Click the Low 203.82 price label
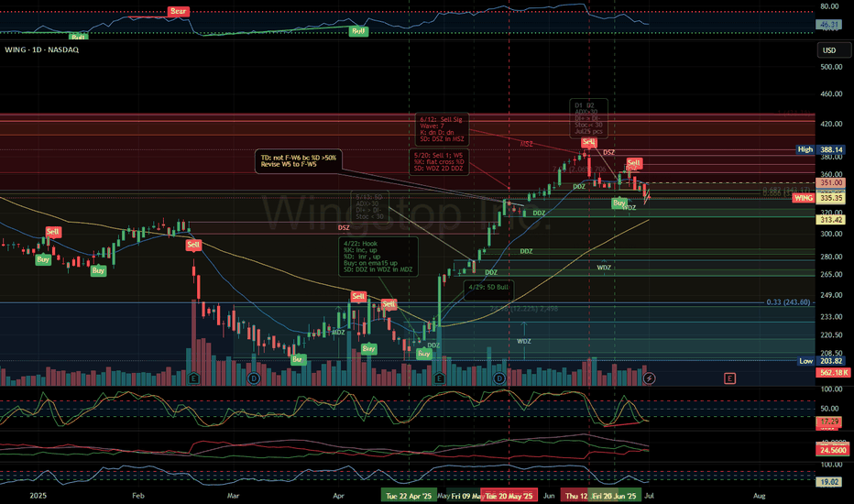Image resolution: width=854 pixels, height=504 pixels. click(820, 361)
